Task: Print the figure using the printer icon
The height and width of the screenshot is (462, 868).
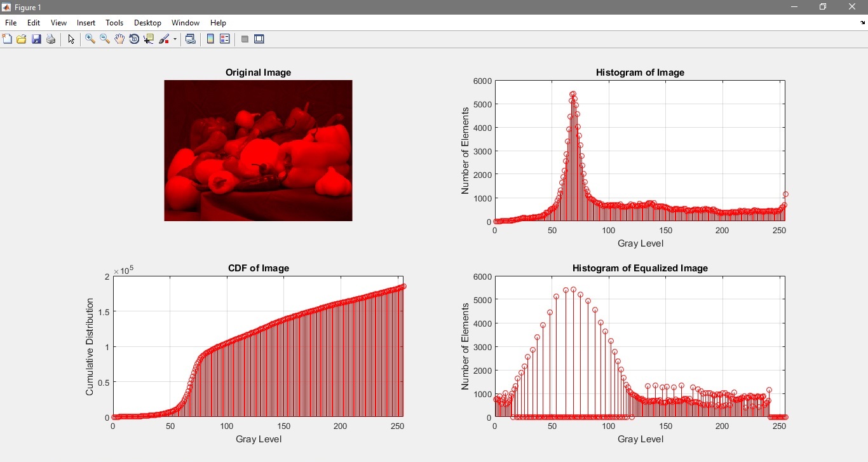Action: tap(51, 39)
